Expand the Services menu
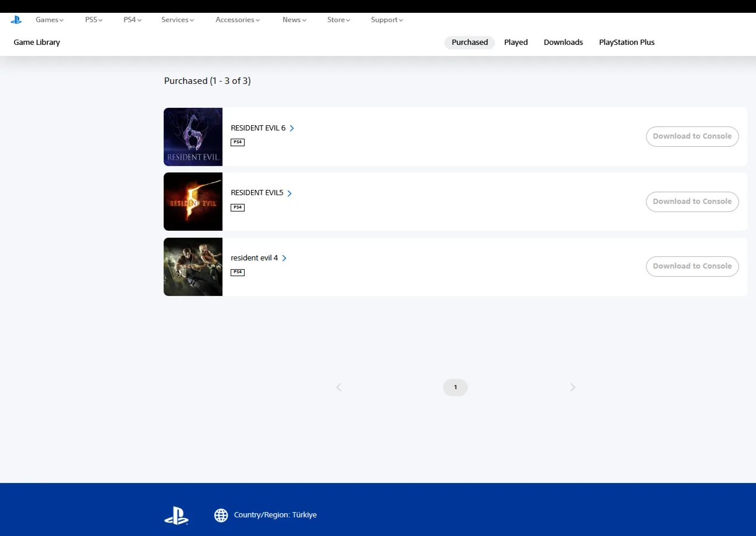756x536 pixels. (178, 20)
